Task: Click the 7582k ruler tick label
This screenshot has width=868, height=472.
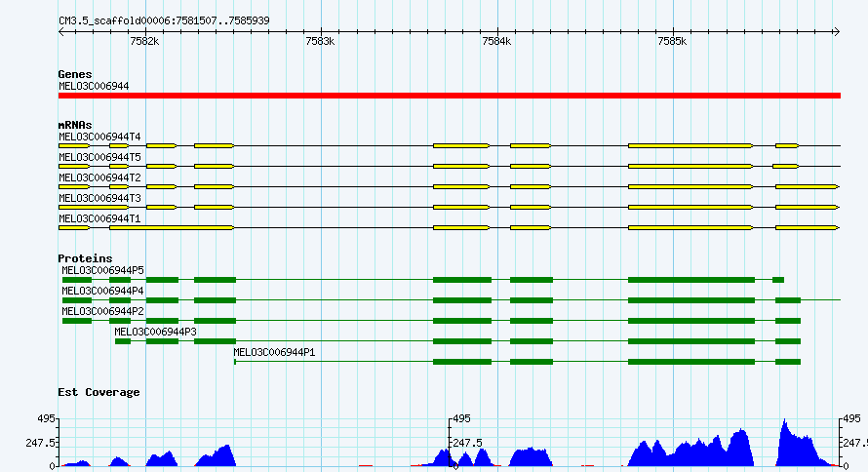Action: (x=144, y=42)
